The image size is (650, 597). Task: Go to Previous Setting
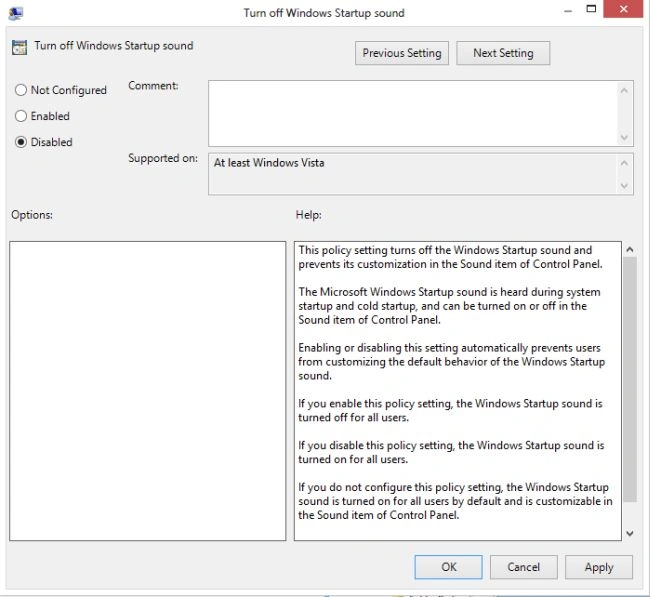[402, 53]
